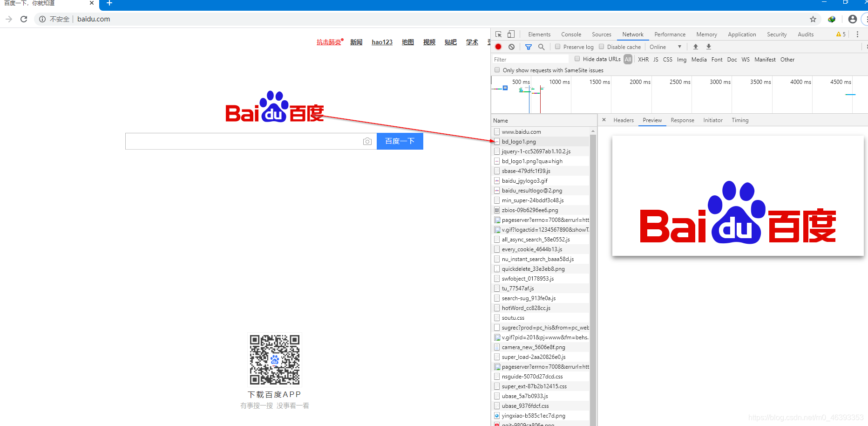Select baidu_jgylogo3.gif request row
868x426 pixels.
[x=541, y=181]
